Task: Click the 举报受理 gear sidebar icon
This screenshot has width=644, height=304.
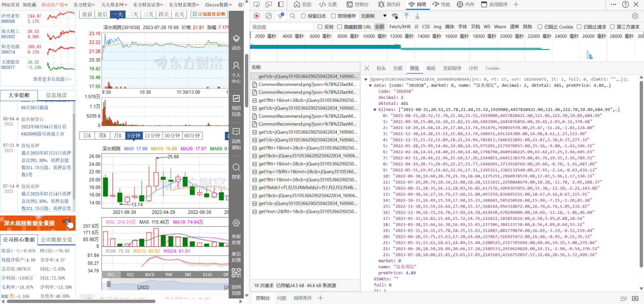Action: (236, 232)
